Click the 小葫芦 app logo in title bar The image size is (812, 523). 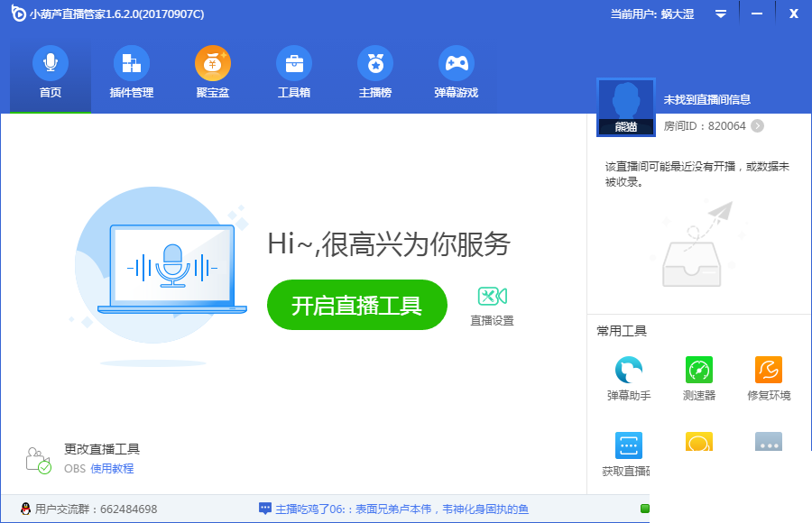point(19,14)
